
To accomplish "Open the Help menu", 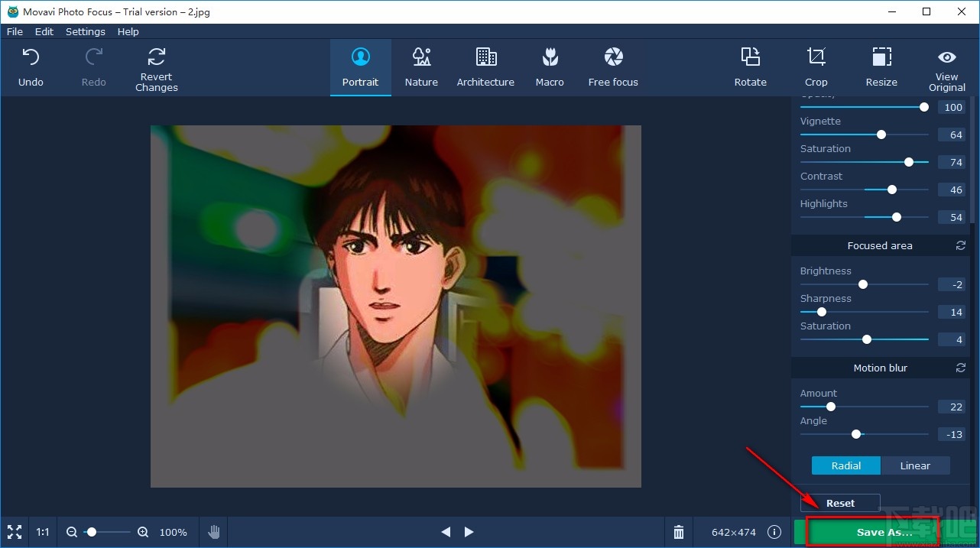I will click(128, 31).
